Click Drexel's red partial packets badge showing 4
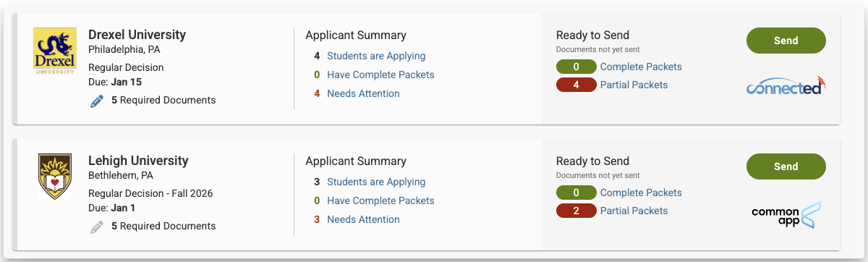Screen dimensions: 868x262 [x=576, y=85]
